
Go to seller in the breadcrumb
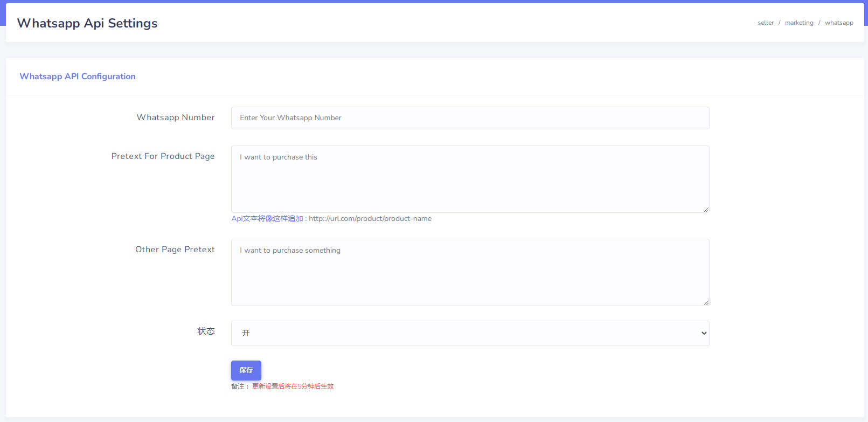[765, 23]
